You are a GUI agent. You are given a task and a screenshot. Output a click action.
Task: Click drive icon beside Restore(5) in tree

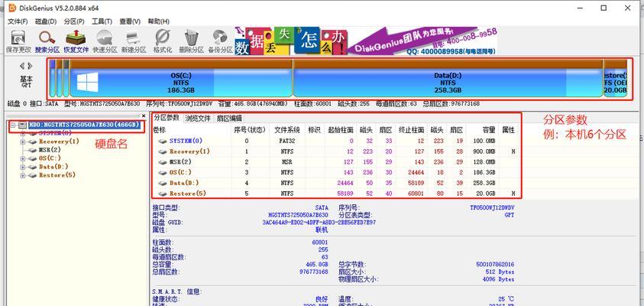click(32, 176)
